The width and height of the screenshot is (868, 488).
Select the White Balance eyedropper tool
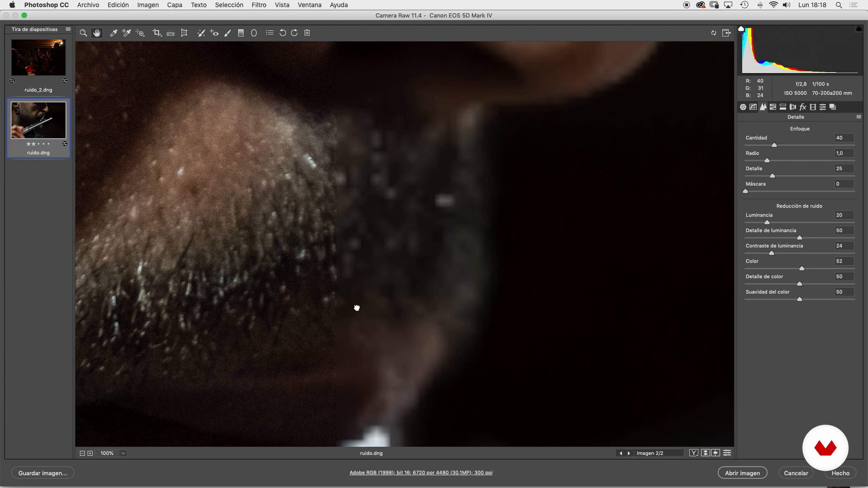(x=113, y=33)
